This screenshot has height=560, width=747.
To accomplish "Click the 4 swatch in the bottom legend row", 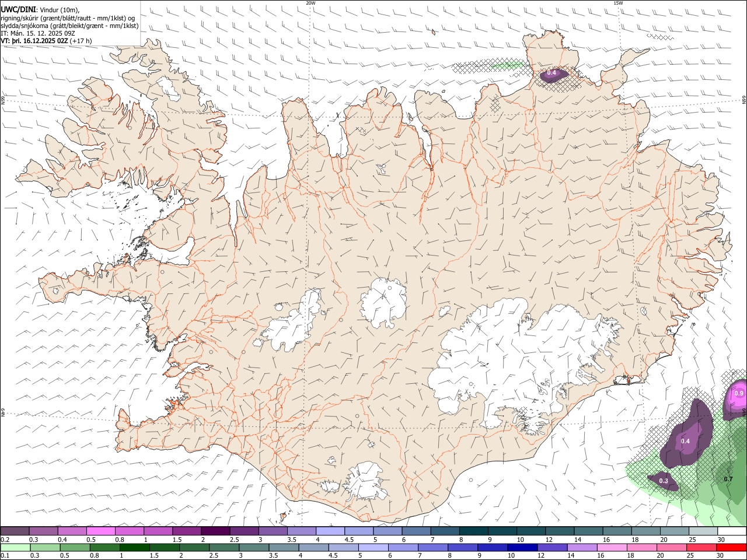I will pos(313,547).
